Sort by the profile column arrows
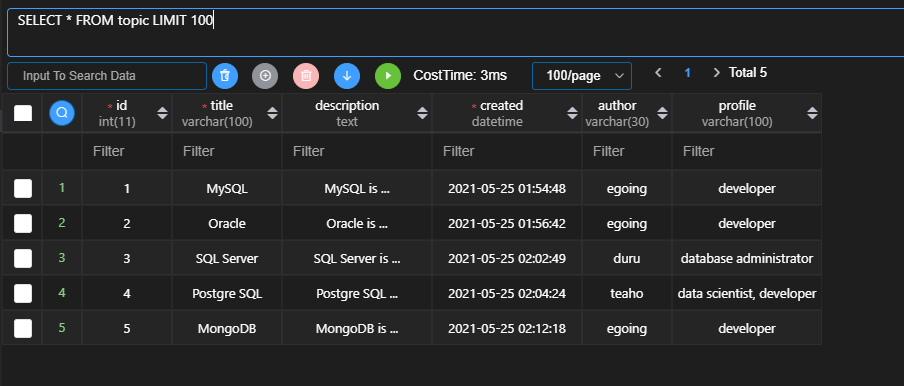Image resolution: width=904 pixels, height=386 pixels. coord(812,113)
